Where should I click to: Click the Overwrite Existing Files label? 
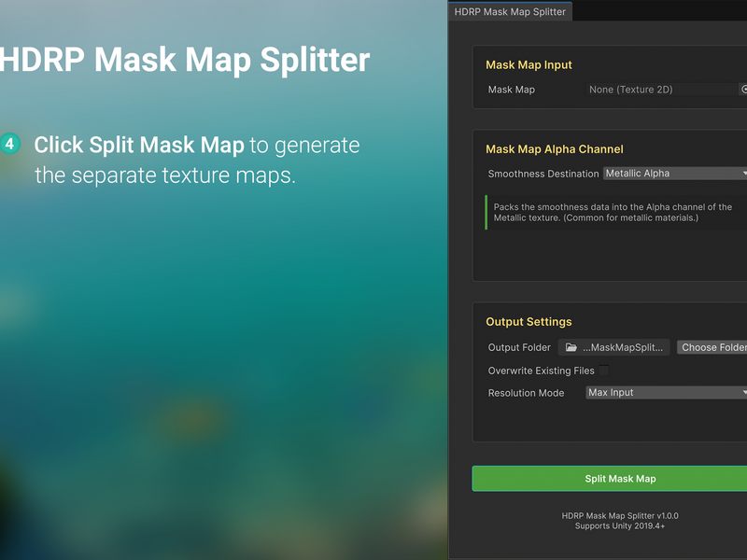coord(542,371)
